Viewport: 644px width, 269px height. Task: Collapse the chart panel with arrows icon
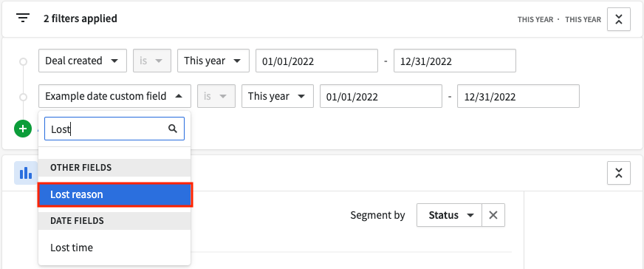click(x=619, y=173)
